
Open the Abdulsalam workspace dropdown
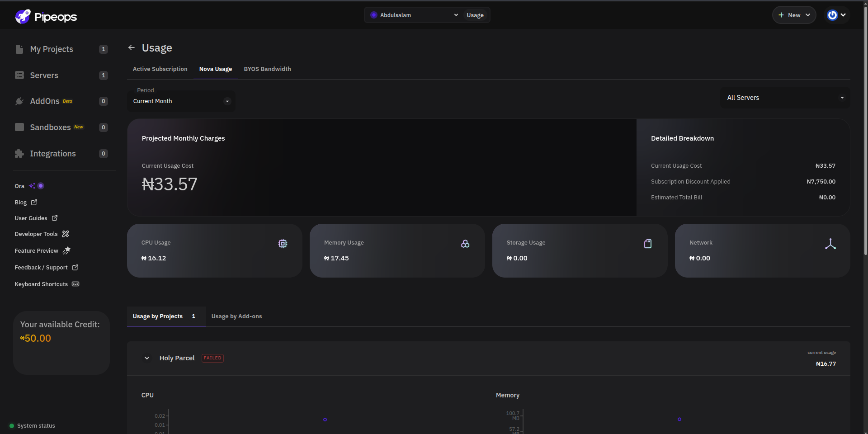click(x=414, y=15)
